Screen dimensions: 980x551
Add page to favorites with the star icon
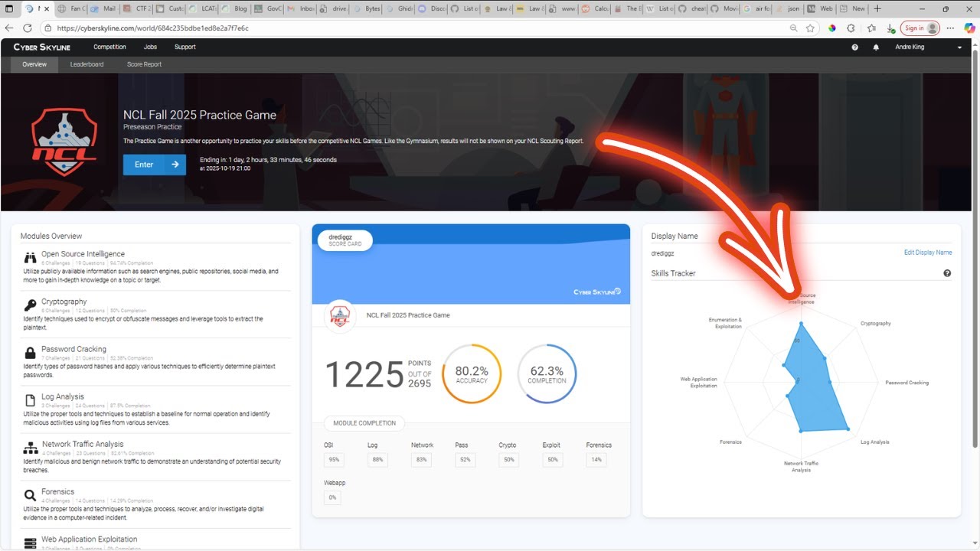810,28
